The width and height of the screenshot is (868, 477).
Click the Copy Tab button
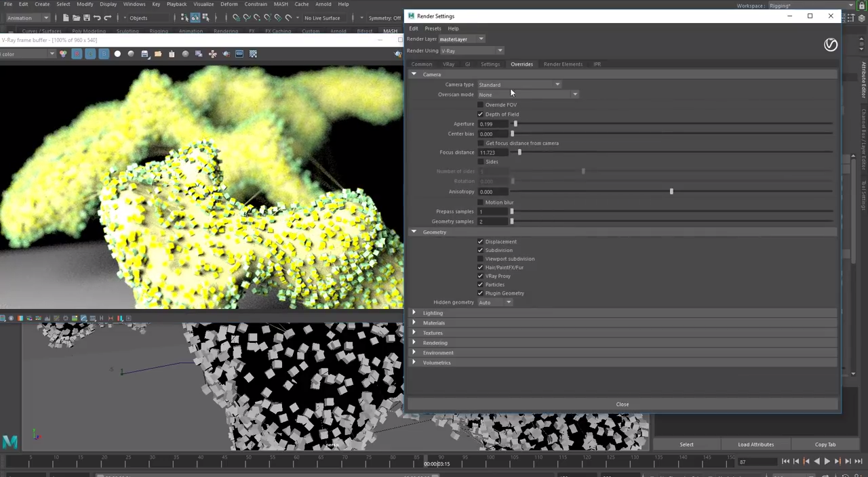825,444
